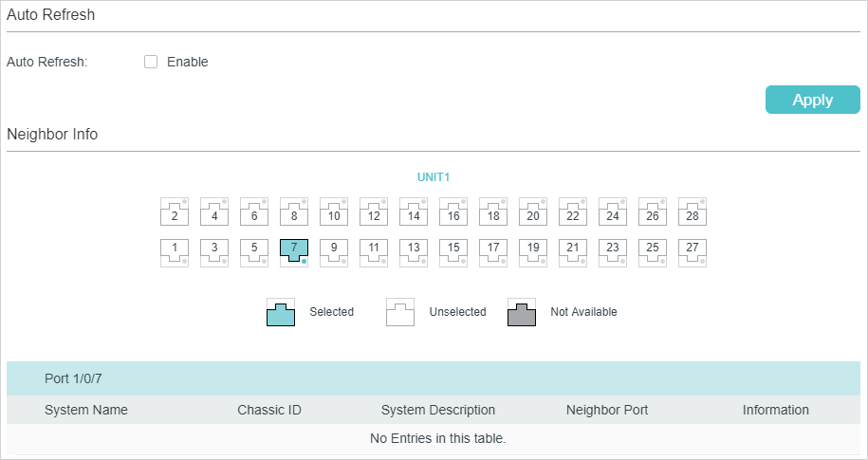Click the Not Available legend icon
868x460 pixels.
[x=522, y=312]
